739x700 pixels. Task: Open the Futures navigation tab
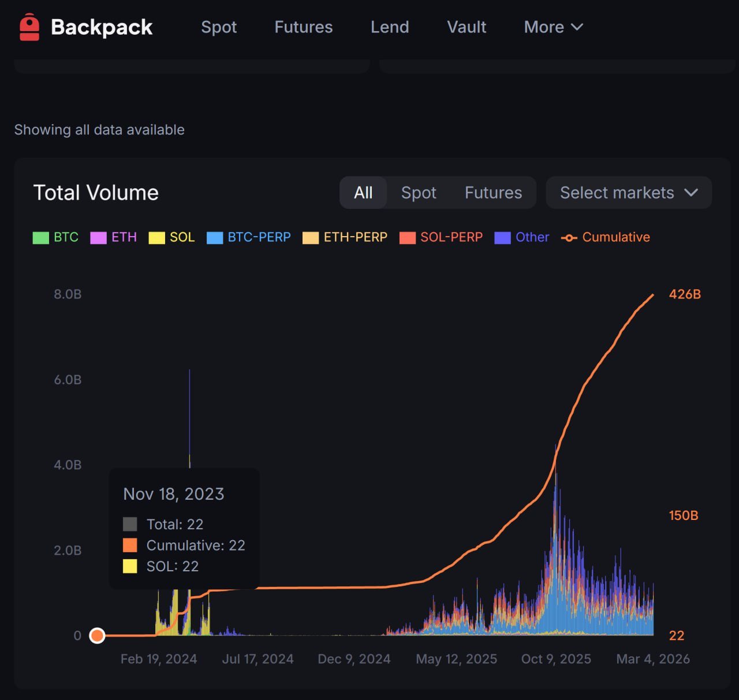(303, 27)
